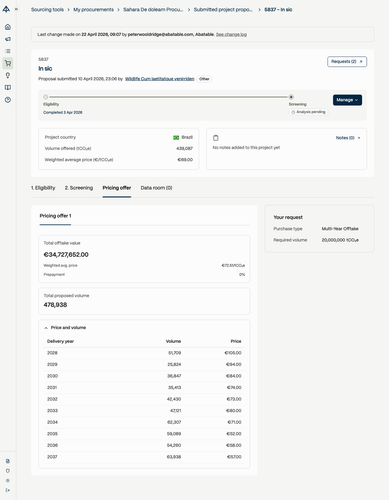Open the Manage dropdown button

pos(347,100)
